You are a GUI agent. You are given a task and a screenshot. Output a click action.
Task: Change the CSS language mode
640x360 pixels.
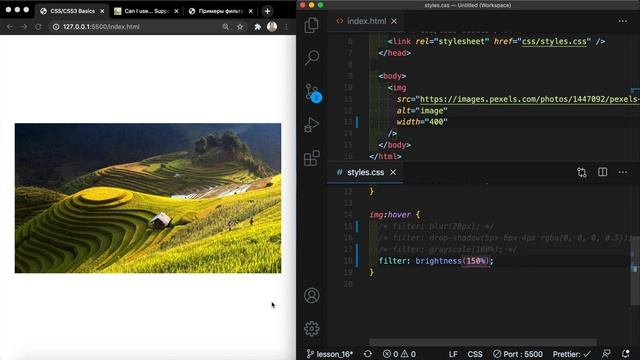coord(475,354)
